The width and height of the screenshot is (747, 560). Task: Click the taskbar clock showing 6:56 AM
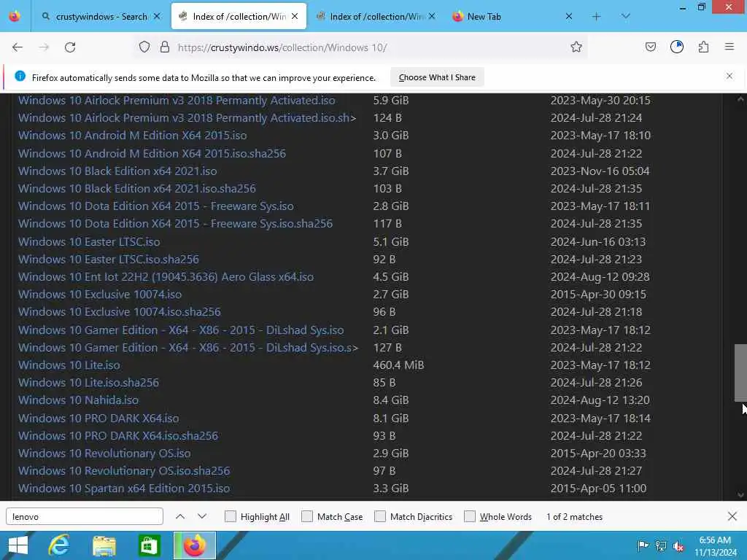coord(715,545)
